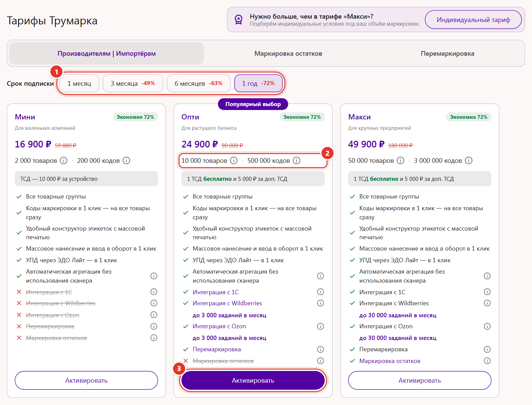Click the 49 900 ₽ price
The image size is (532, 405).
366,144
